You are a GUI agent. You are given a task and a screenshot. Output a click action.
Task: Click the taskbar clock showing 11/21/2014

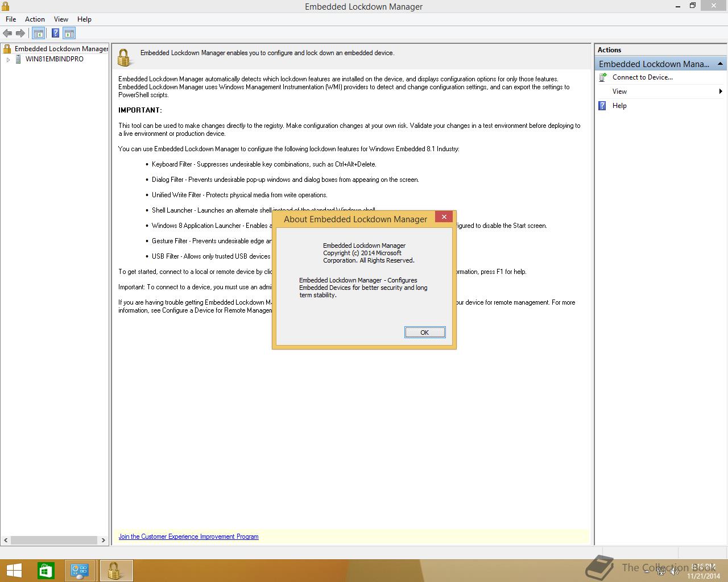[704, 571]
